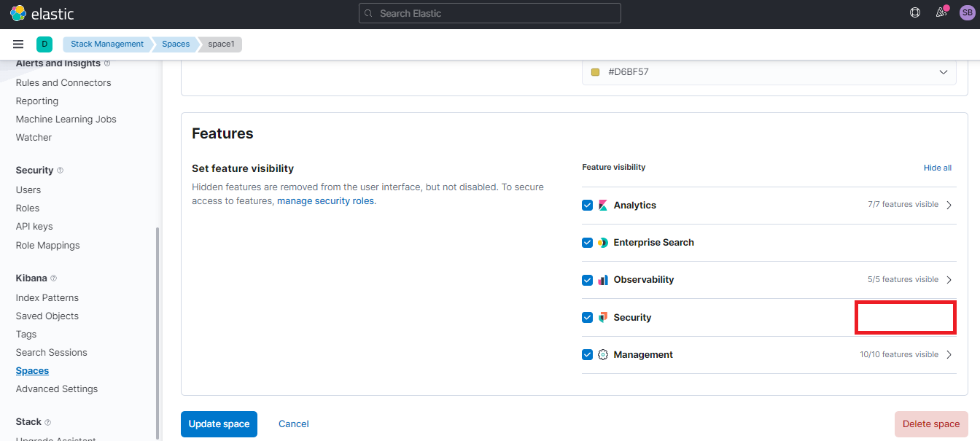The width and height of the screenshot is (980, 441).
Task: Click the Feature visibility label
Action: click(x=613, y=168)
